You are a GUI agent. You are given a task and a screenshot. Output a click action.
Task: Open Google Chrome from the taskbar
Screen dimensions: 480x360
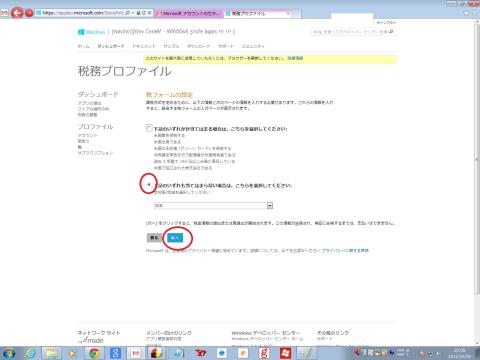[94, 353]
